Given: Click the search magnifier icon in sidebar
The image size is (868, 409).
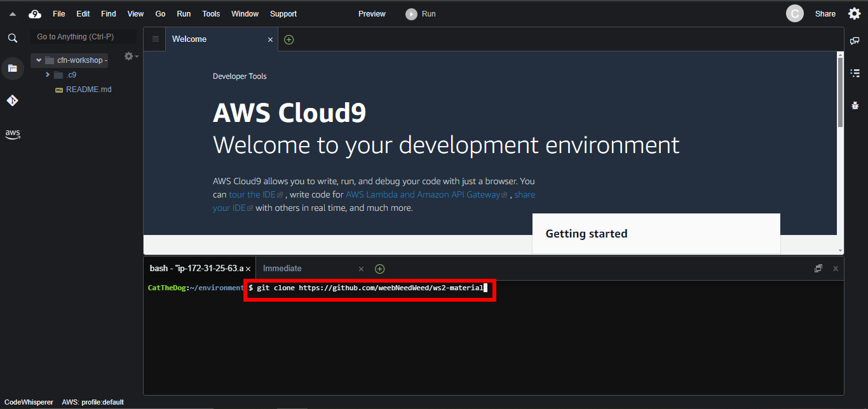Looking at the screenshot, I should click(x=12, y=38).
